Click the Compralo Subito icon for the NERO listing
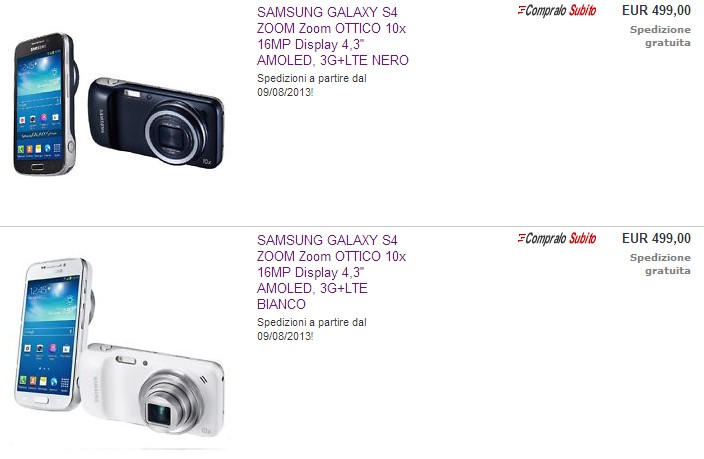The height and width of the screenshot is (459, 704). (557, 10)
